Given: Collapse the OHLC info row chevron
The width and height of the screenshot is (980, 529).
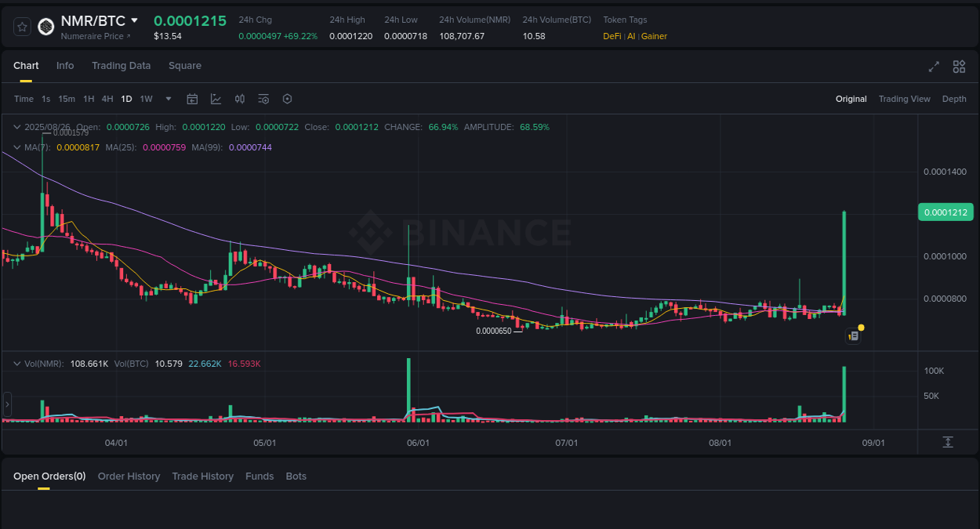Looking at the screenshot, I should [16, 126].
